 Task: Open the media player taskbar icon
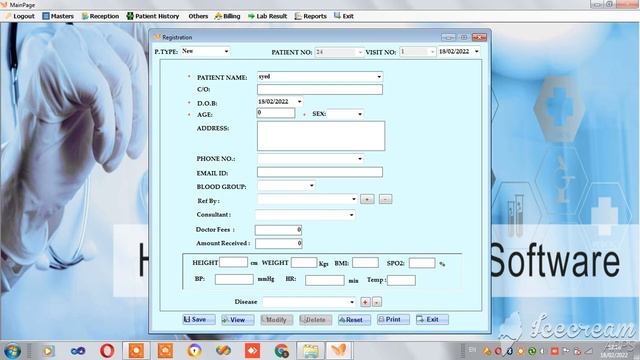48,351
